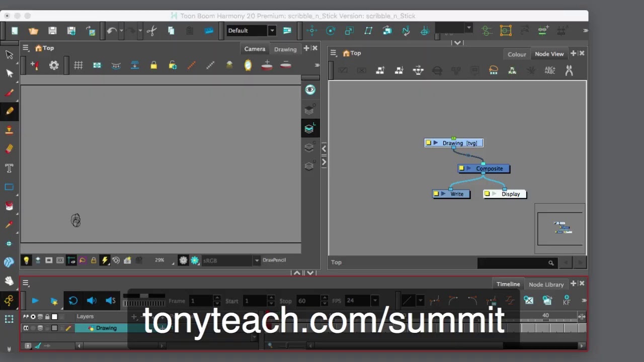Image resolution: width=644 pixels, height=362 pixels.
Task: Select the Transform arrow tool in the left toolbar
Action: [9, 54]
